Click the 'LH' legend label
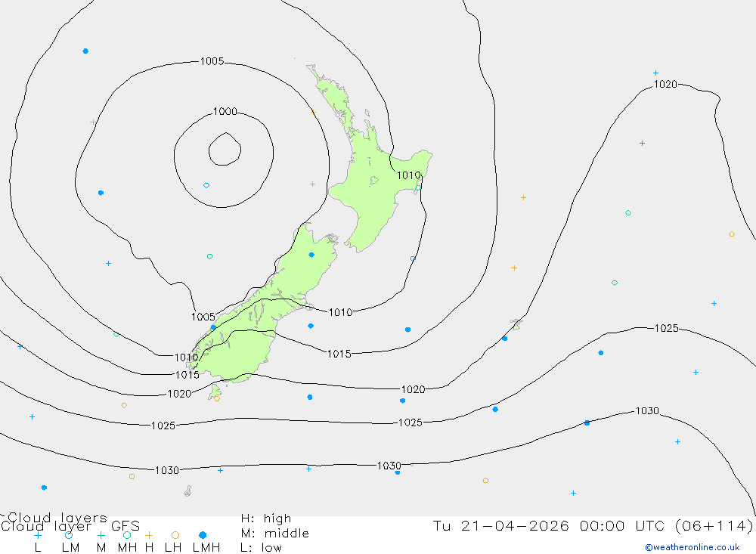Image resolution: width=756 pixels, height=554 pixels. 173,548
